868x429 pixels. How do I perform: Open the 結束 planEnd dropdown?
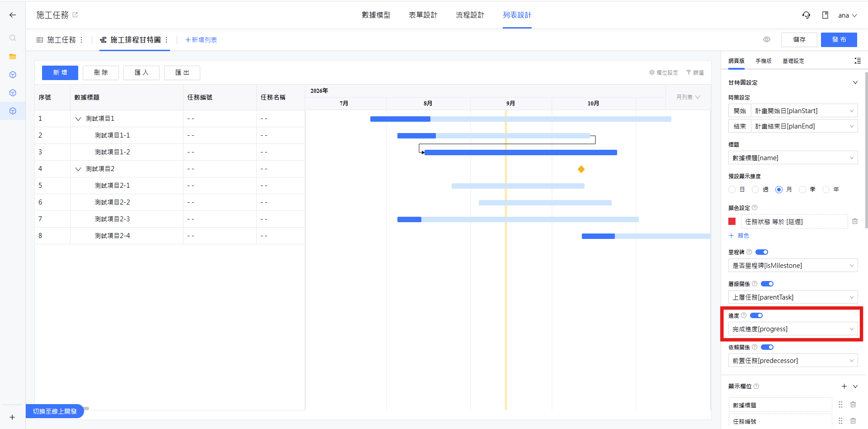click(x=804, y=126)
